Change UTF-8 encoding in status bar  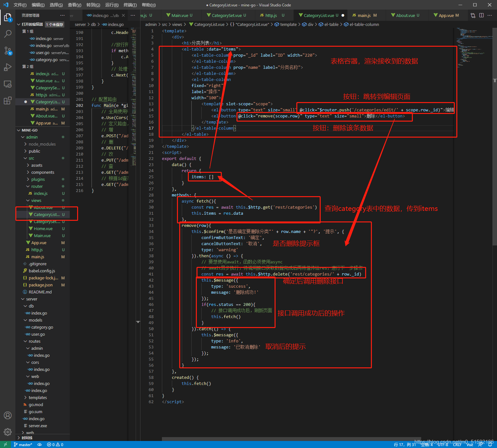(x=443, y=444)
